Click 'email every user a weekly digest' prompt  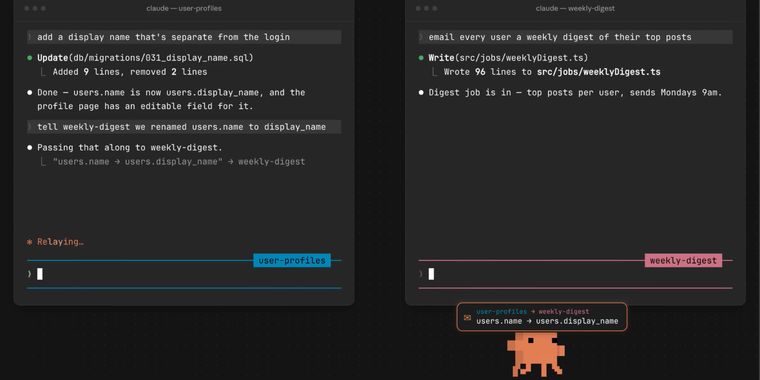point(576,37)
